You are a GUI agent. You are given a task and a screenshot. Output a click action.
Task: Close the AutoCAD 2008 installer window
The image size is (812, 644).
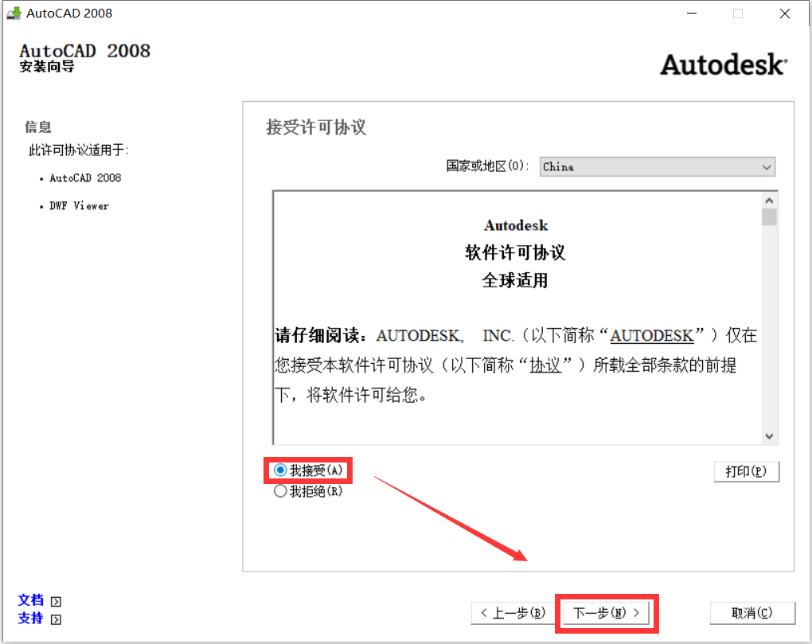click(785, 14)
